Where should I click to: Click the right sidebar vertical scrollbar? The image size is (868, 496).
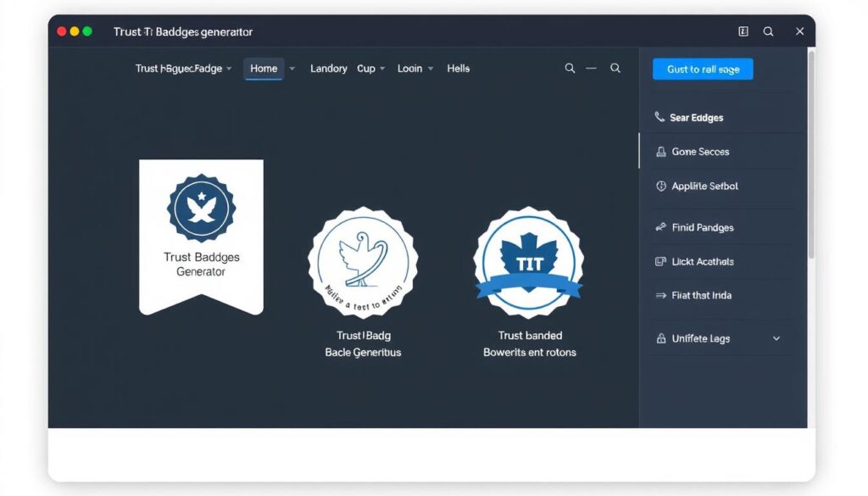[x=811, y=153]
